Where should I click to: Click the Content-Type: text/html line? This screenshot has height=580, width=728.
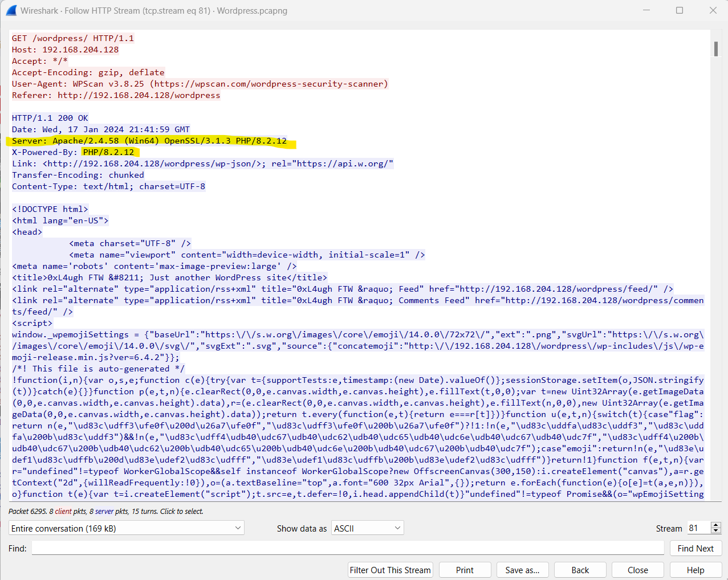coord(109,186)
